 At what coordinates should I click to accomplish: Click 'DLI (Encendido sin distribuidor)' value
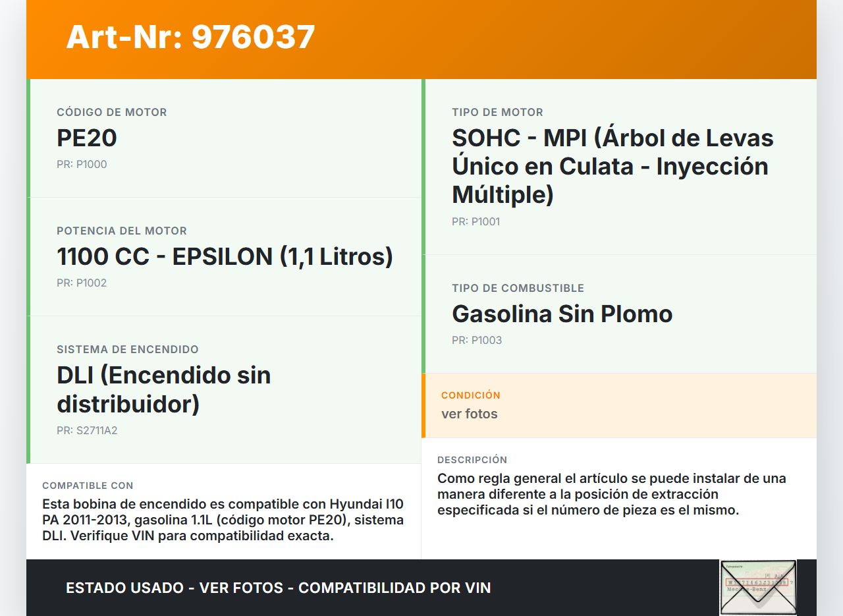click(x=164, y=389)
